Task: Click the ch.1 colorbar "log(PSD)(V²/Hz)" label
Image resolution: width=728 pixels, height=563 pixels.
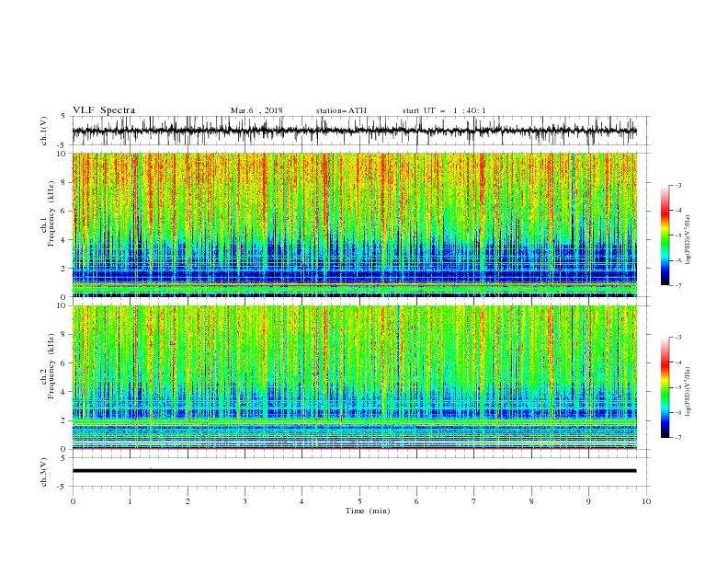Action: [688, 240]
